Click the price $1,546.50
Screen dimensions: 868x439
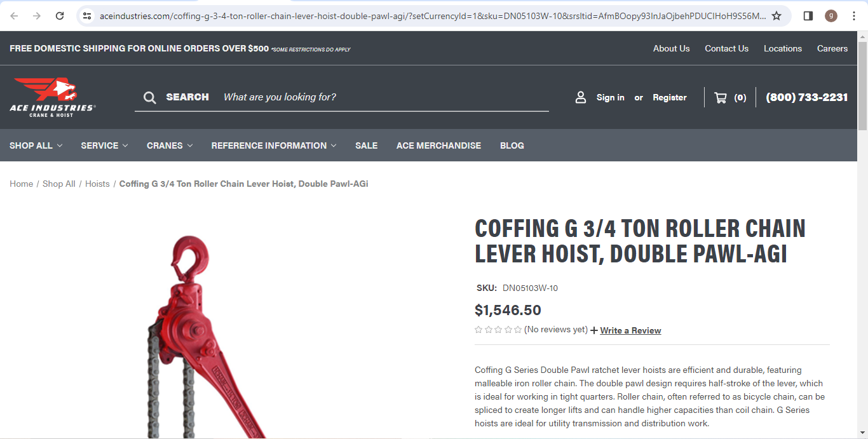508,310
